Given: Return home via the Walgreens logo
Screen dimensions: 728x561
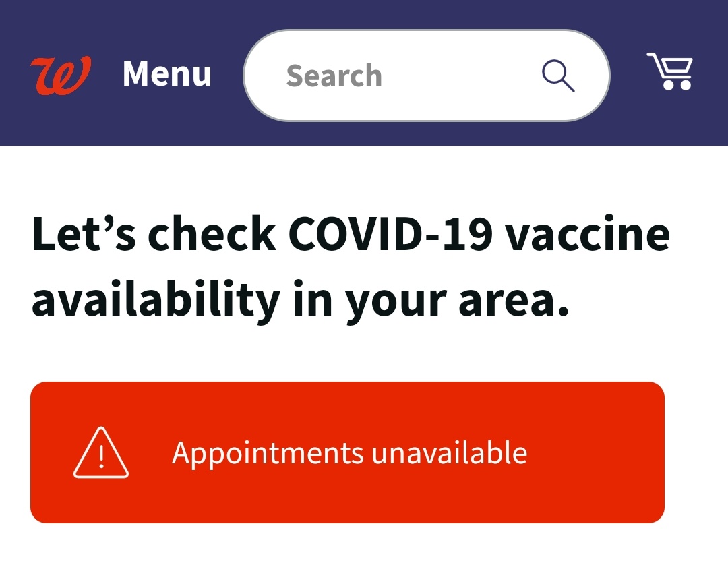Looking at the screenshot, I should 61,76.
